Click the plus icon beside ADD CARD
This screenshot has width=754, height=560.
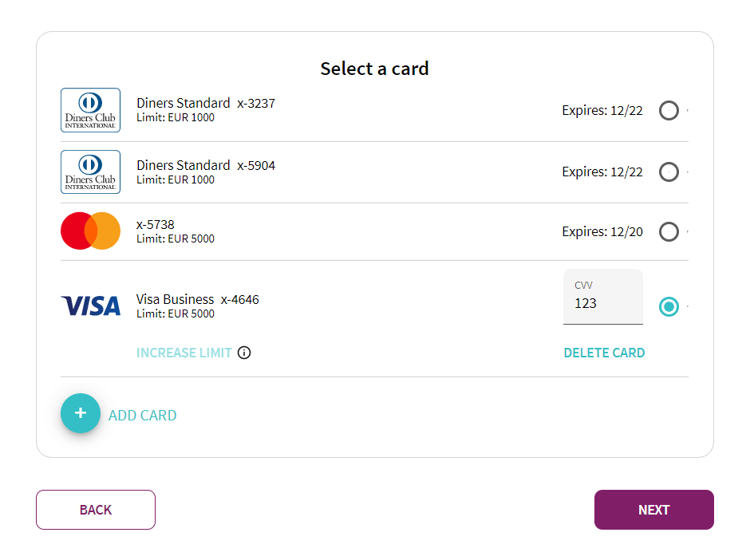(80, 413)
